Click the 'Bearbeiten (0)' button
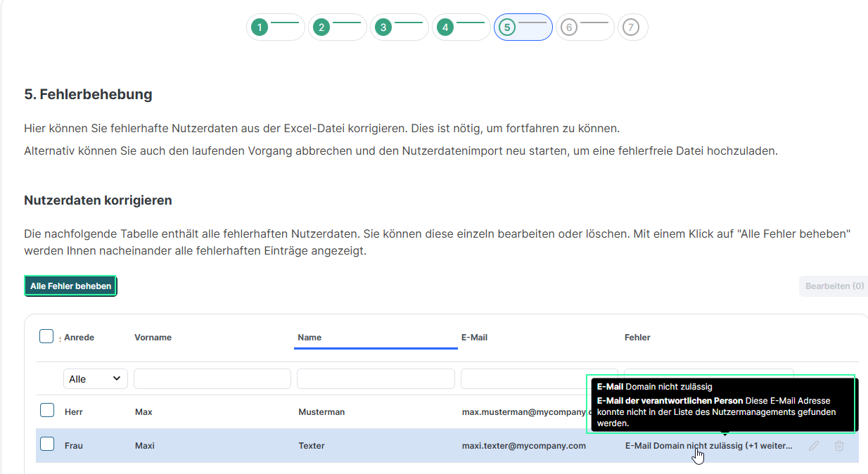The image size is (868, 474). click(834, 286)
